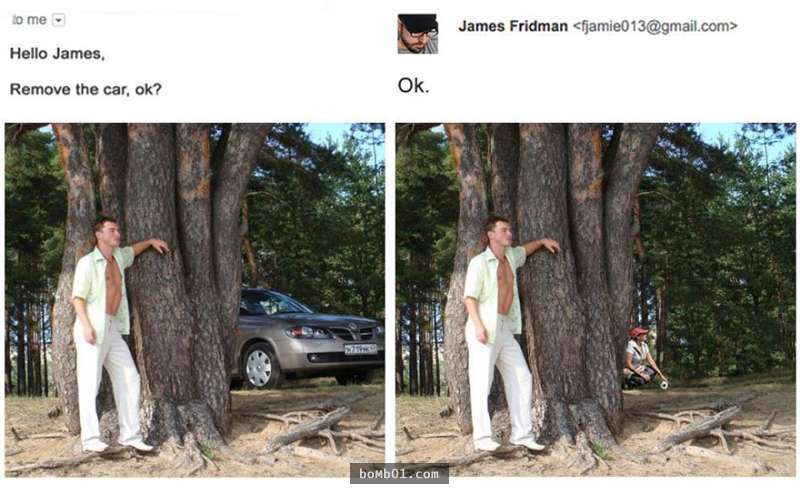Click the 'Remove the car, ok?' message text
This screenshot has height=494, width=800.
click(86, 89)
